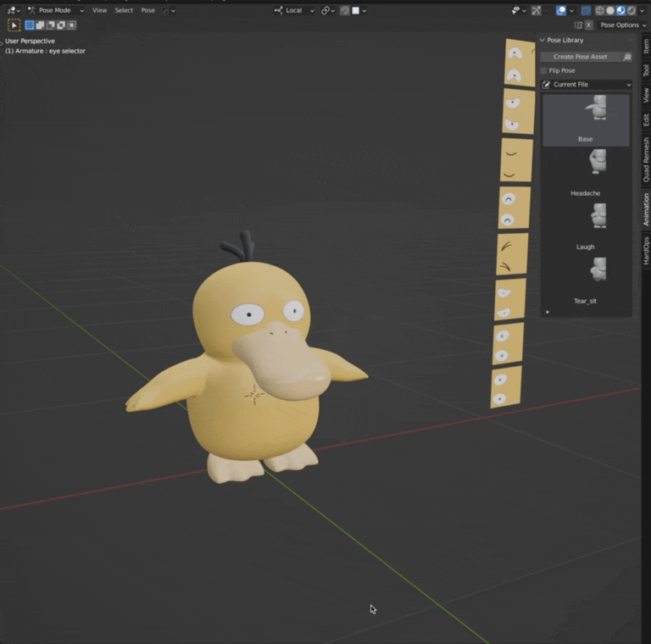Choose invert selection mode icon

[61, 25]
